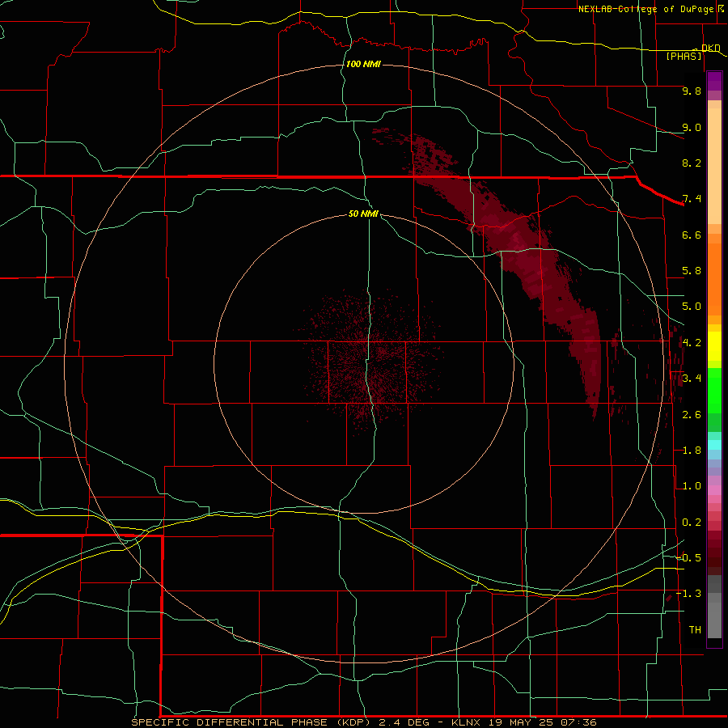
Task: Select the 7.4 value on color scale
Action: coord(692,199)
